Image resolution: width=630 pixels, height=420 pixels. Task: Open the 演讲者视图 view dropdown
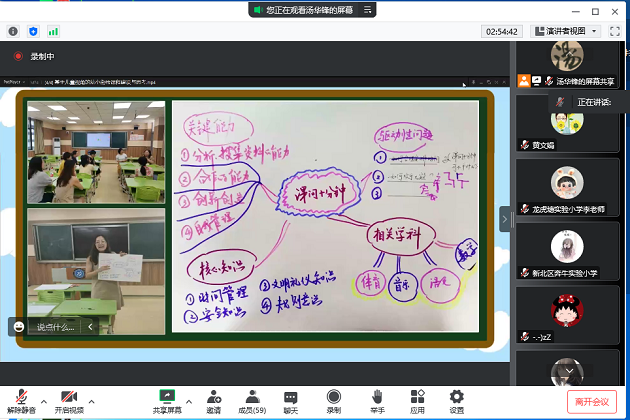pyautogui.click(x=566, y=31)
